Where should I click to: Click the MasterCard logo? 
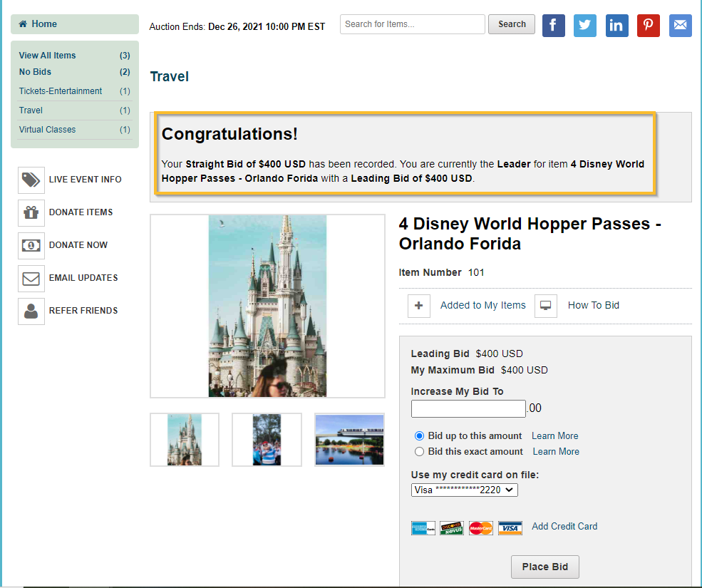[x=481, y=528]
